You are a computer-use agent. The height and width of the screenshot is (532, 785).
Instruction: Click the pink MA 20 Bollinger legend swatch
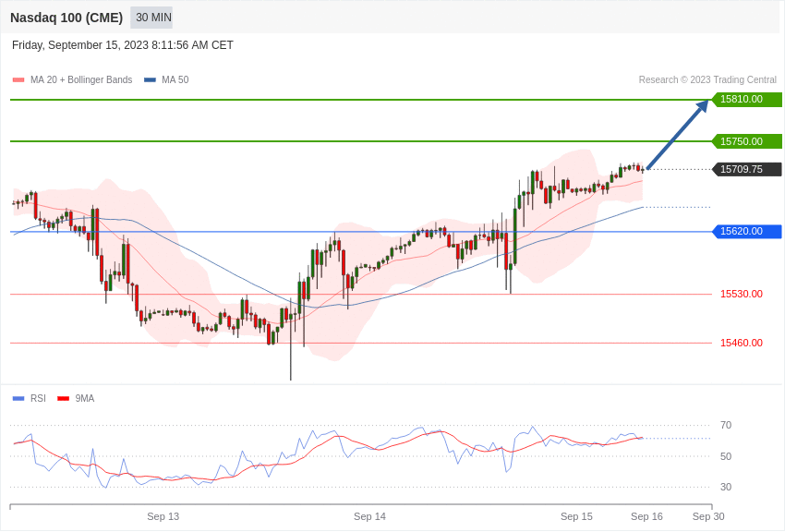coord(18,80)
